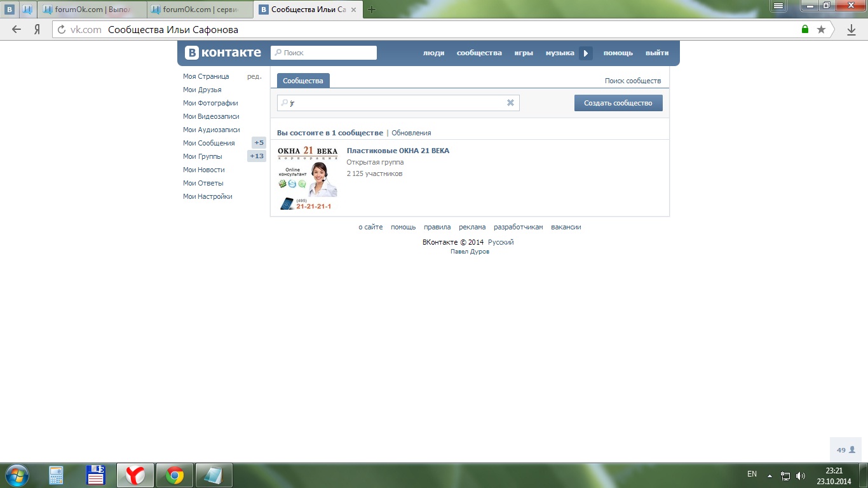Image resolution: width=868 pixels, height=488 pixels.
Task: Open footer link правила
Action: click(x=437, y=227)
